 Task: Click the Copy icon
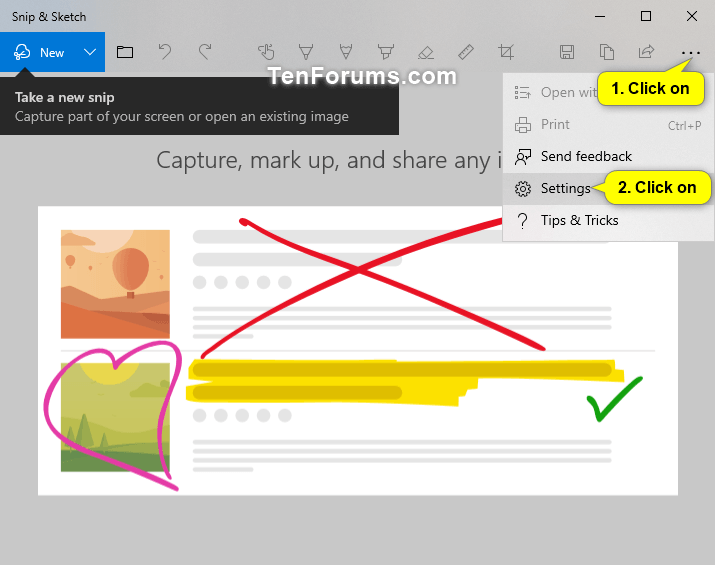tap(606, 52)
